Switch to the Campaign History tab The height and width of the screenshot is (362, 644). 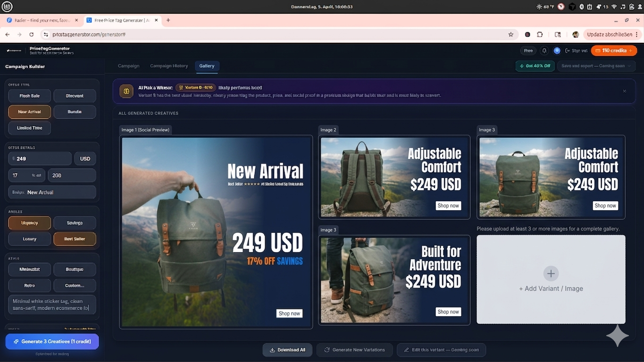tap(169, 66)
